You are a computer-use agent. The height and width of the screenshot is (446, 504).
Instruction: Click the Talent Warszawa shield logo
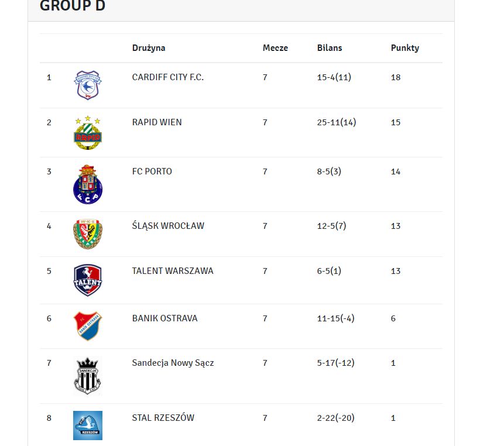point(88,280)
